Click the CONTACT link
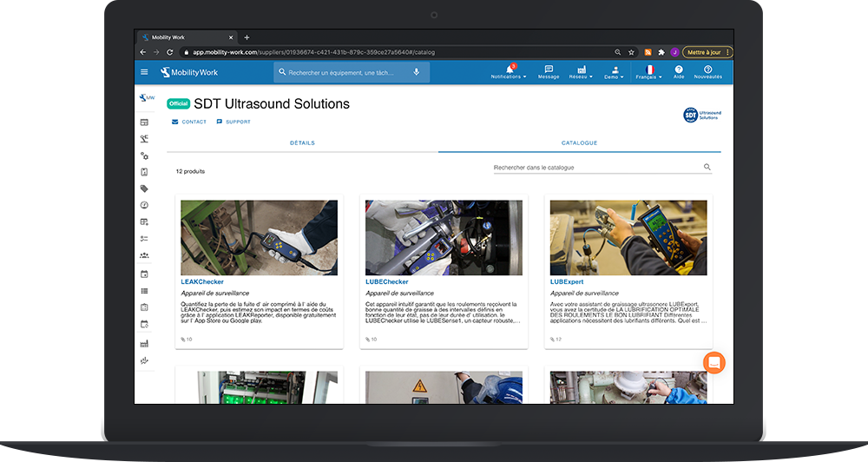The width and height of the screenshot is (868, 462). [x=188, y=122]
